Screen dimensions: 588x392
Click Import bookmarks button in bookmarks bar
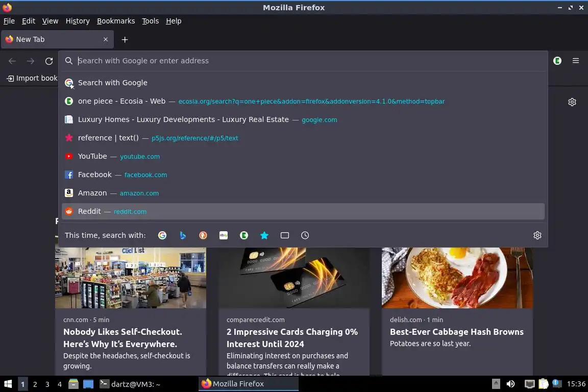[32, 78]
